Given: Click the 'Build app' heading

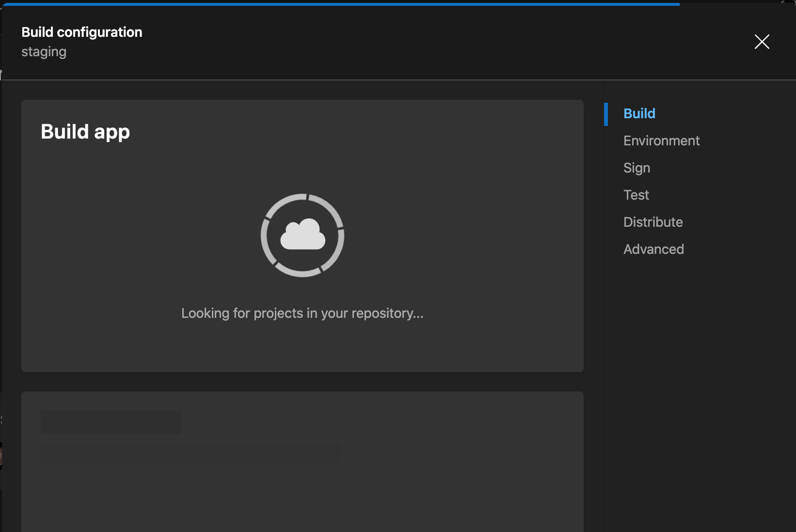Looking at the screenshot, I should click(85, 132).
